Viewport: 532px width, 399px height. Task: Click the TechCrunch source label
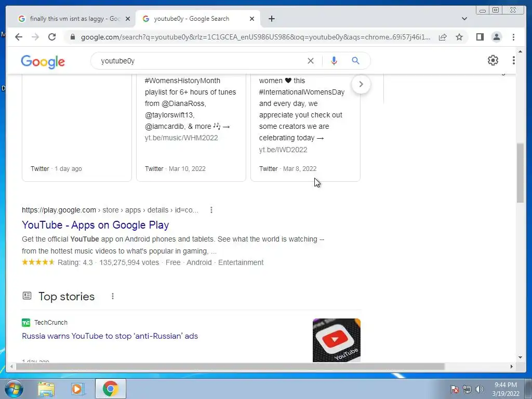pos(50,322)
